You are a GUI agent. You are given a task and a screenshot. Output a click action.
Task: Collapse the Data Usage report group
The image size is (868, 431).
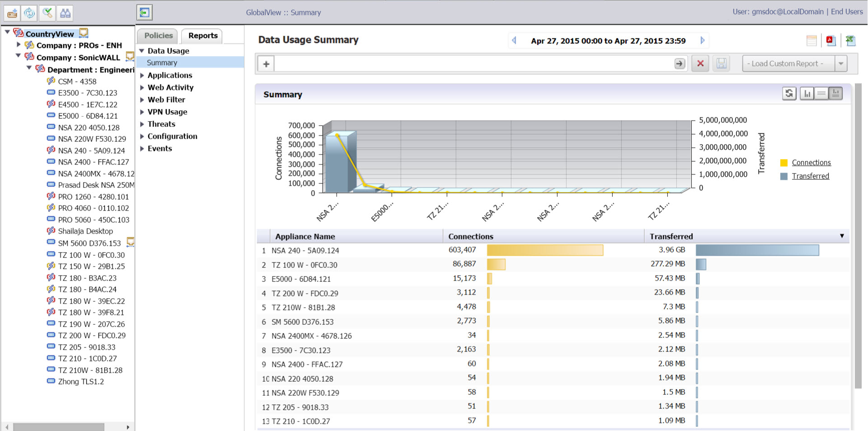tap(142, 51)
